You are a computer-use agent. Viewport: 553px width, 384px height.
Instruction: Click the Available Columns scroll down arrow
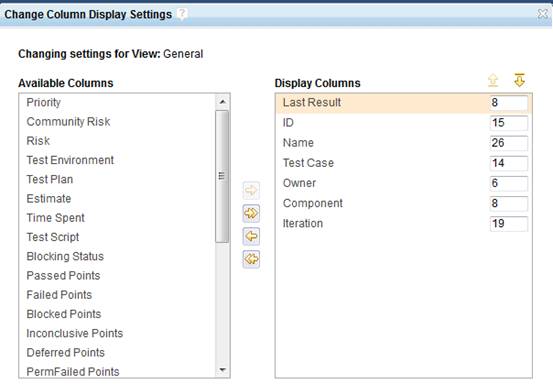(x=222, y=370)
